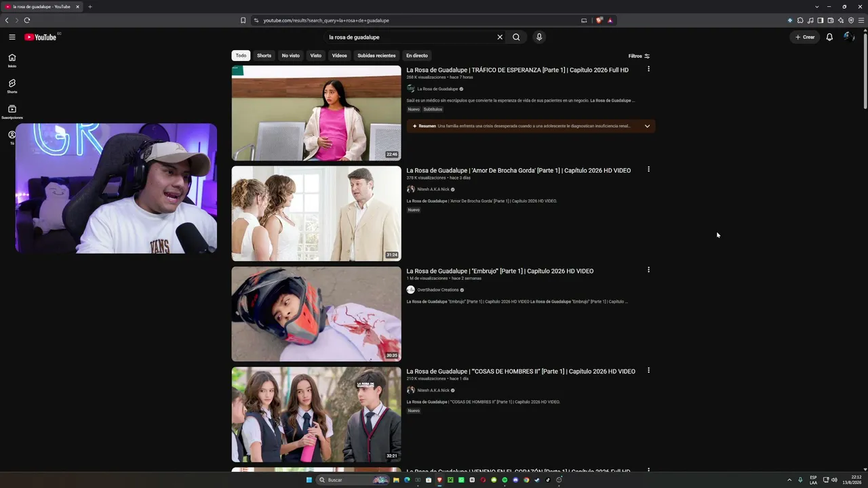The image size is (868, 488).
Task: Play the COSAS DE HOMBRES II thumbnail
Action: [x=316, y=415]
